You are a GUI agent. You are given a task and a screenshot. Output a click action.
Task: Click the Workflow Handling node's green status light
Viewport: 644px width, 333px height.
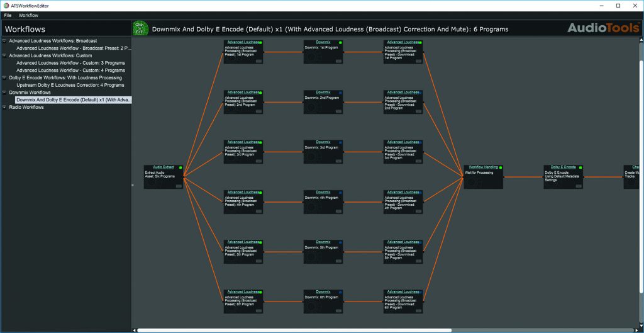pos(501,167)
